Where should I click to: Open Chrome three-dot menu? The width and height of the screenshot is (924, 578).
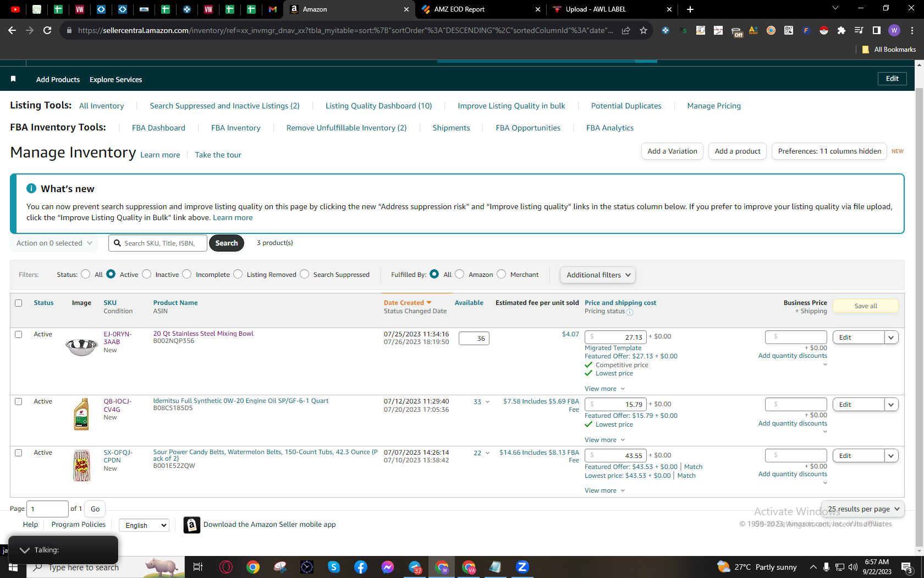pyautogui.click(x=912, y=30)
